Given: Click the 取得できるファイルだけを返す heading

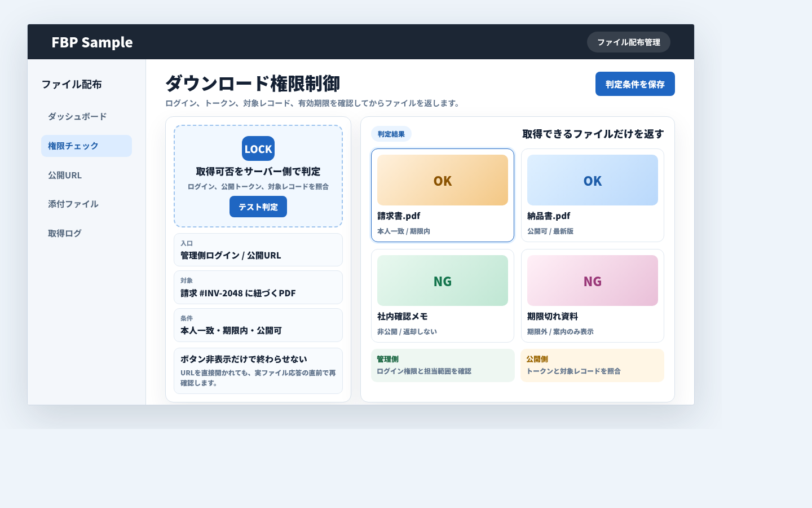Looking at the screenshot, I should (x=593, y=134).
